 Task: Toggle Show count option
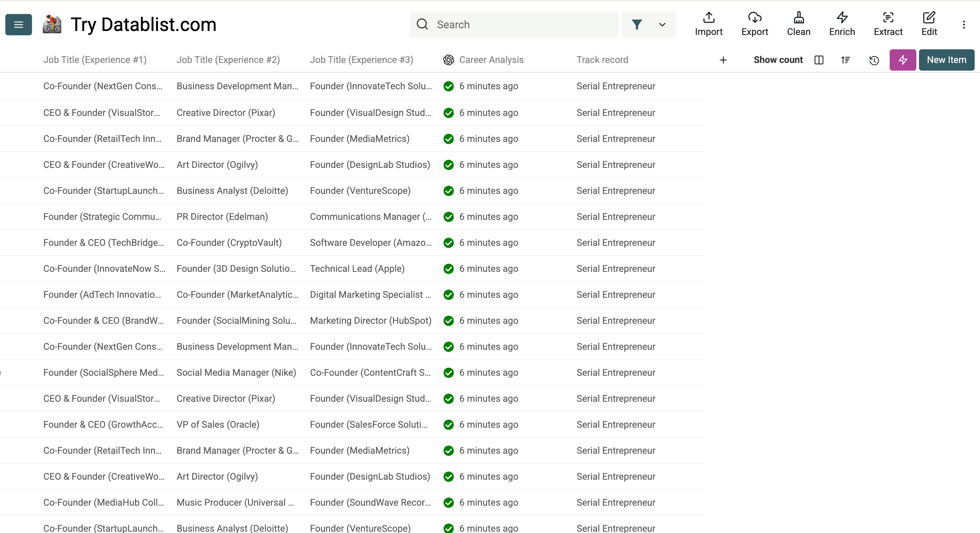pos(778,60)
